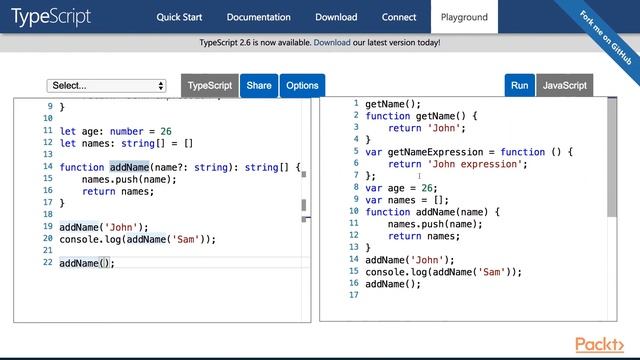Click 'let names: string[] = []' line
Image resolution: width=640 pixels, height=360 pixels.
click(126, 144)
